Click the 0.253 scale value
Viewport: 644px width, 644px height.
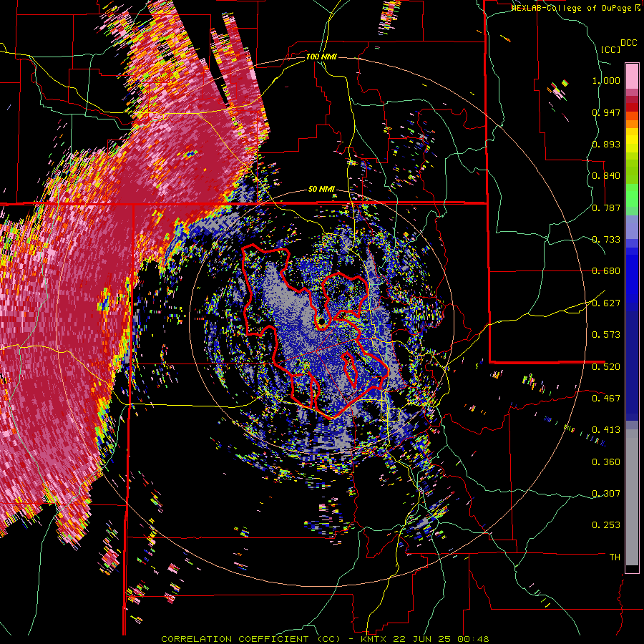606,525
